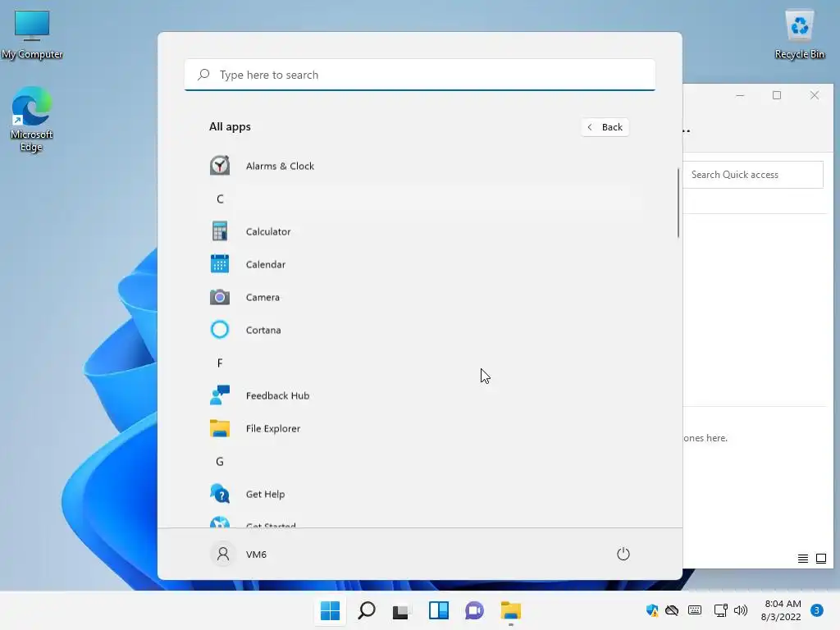This screenshot has width=840, height=630.
Task: Open the Calendar app icon
Action: point(220,264)
